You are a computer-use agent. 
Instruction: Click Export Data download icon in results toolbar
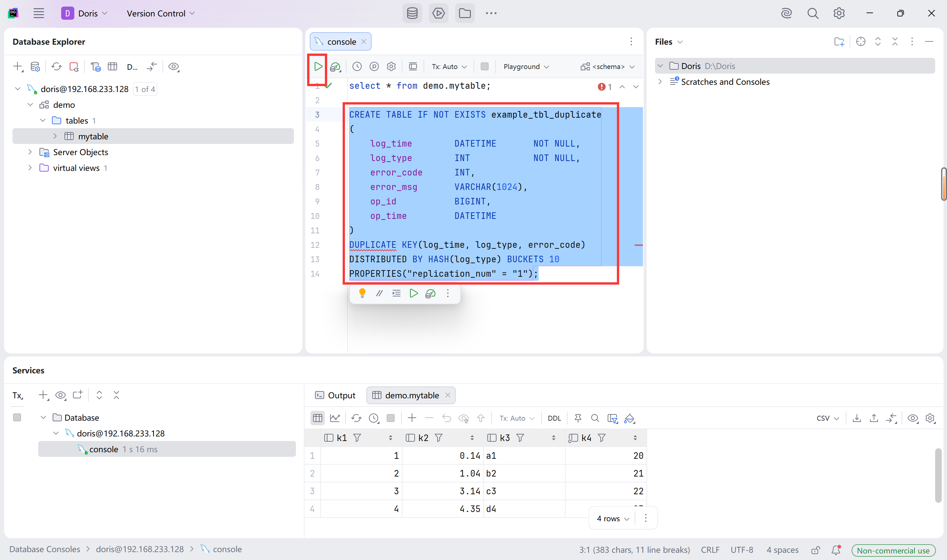click(857, 418)
